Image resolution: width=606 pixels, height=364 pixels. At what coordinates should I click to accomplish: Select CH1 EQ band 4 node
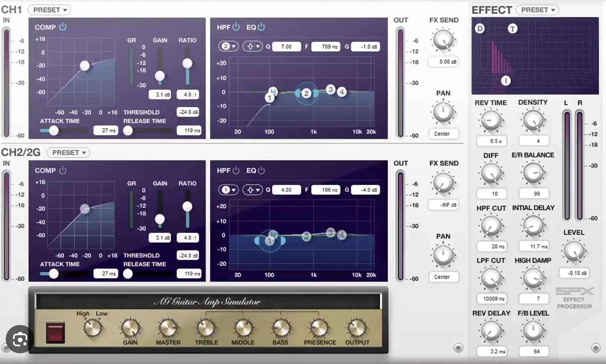pos(342,92)
